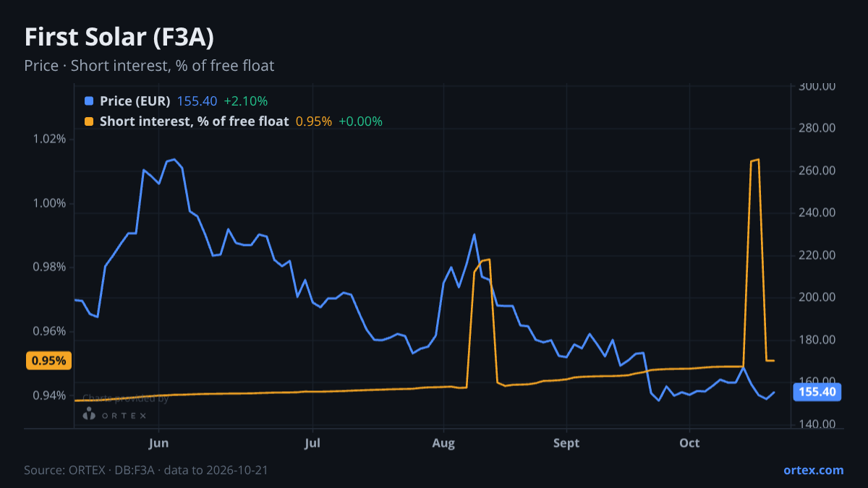The width and height of the screenshot is (868, 488).
Task: Click the 180.00 right axis label
Action: (818, 340)
